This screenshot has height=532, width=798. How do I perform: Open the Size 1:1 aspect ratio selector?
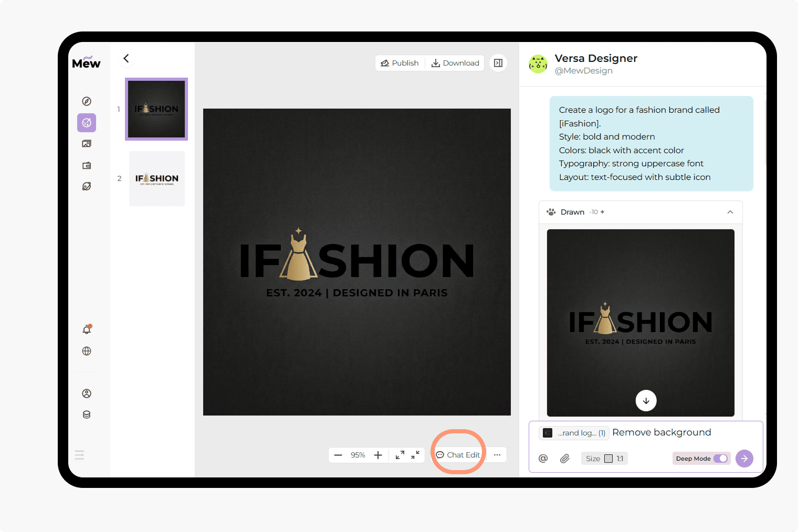604,459
